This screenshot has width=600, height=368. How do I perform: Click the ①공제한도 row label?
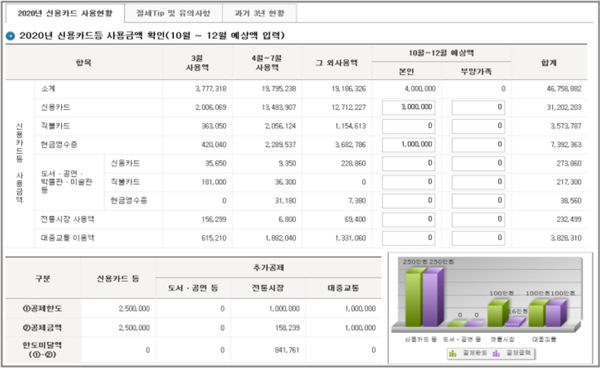coord(42,309)
